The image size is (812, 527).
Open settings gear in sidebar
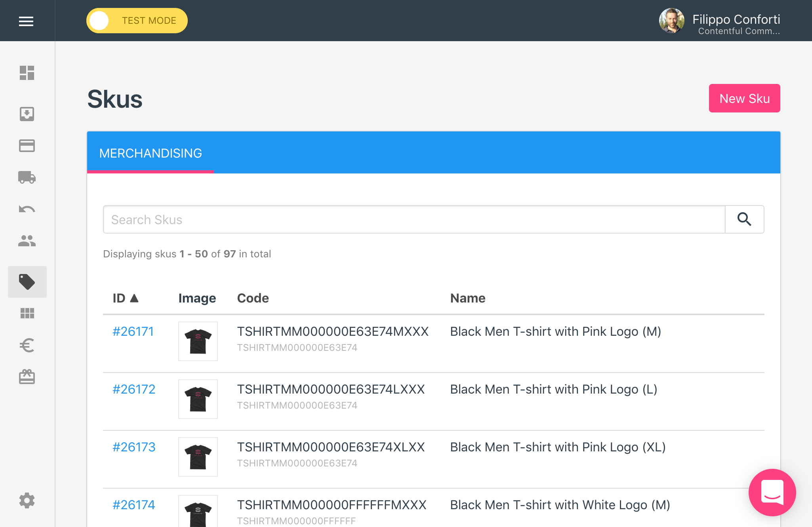[x=27, y=500]
